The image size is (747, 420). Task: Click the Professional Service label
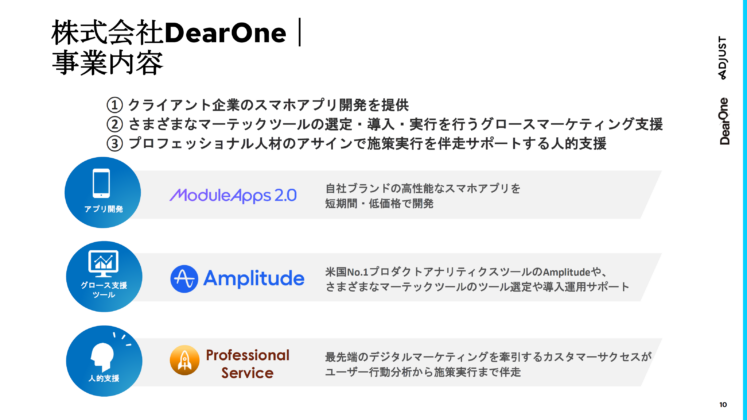[x=247, y=364]
